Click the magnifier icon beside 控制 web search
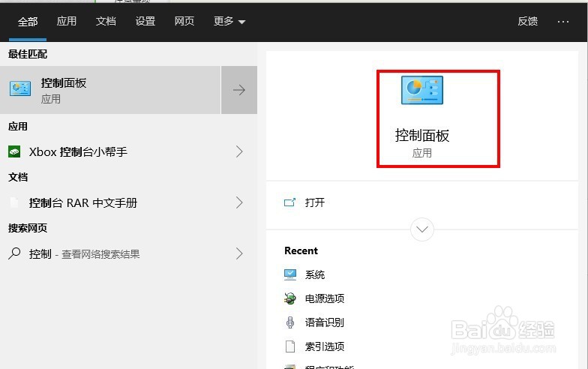588x369 pixels. click(14, 253)
